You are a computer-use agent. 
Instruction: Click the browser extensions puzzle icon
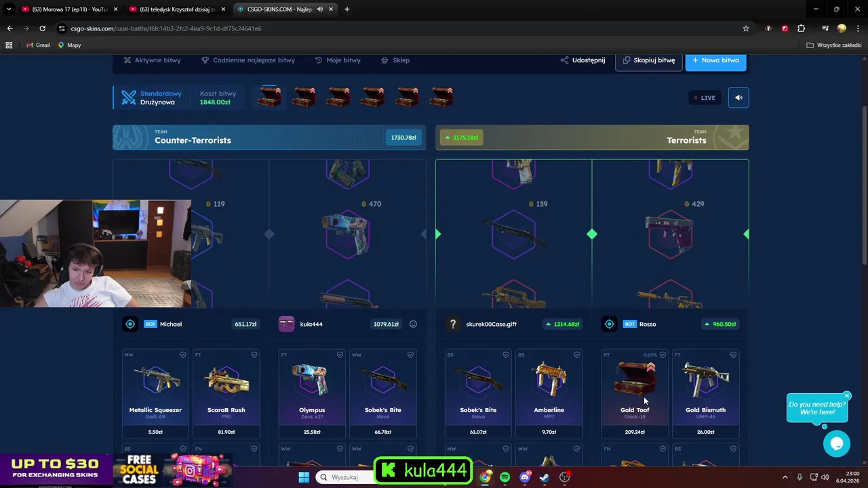point(802,28)
